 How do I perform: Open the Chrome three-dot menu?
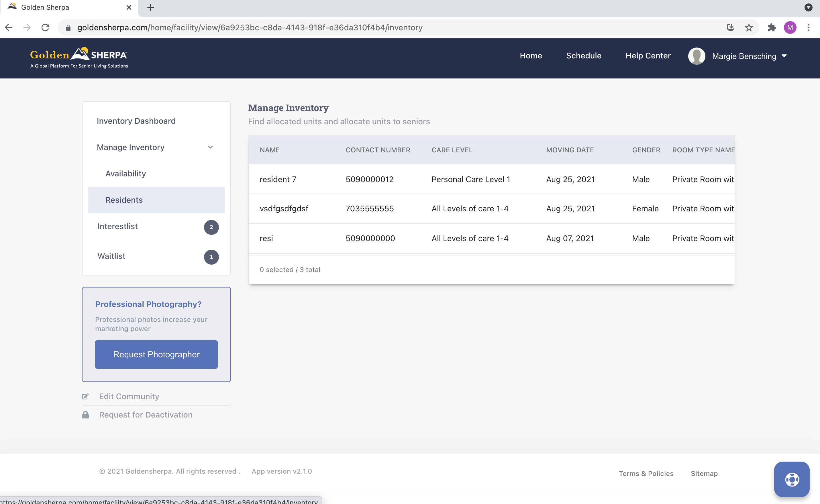pos(808,27)
